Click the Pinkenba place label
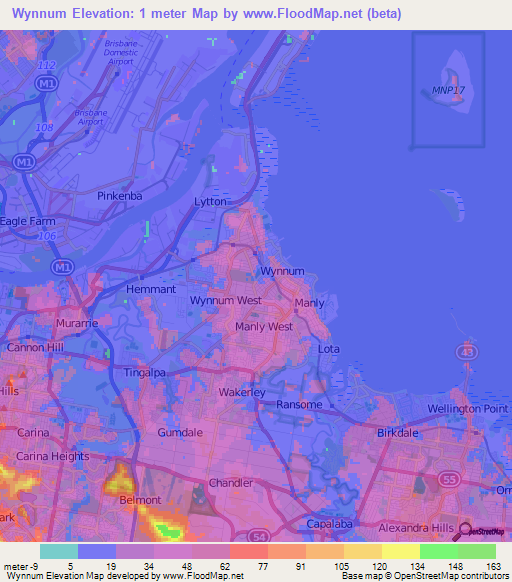 coord(120,196)
